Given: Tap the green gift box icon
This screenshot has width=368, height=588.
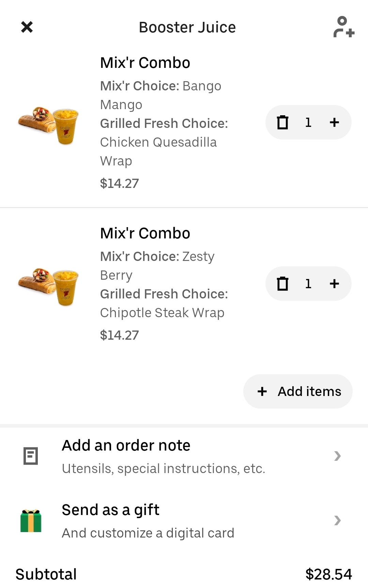Looking at the screenshot, I should pyautogui.click(x=31, y=521).
